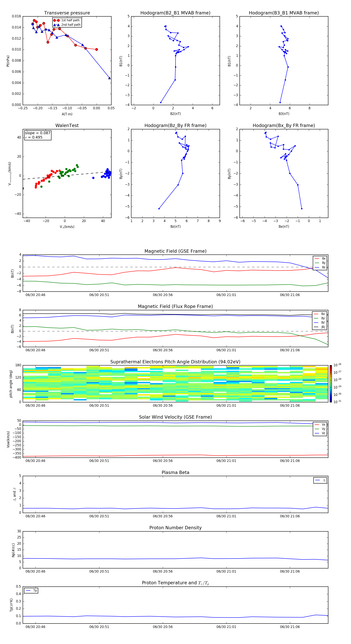Click the isolated blue dot near V_A 30 in WalenTest

click(x=93, y=178)
